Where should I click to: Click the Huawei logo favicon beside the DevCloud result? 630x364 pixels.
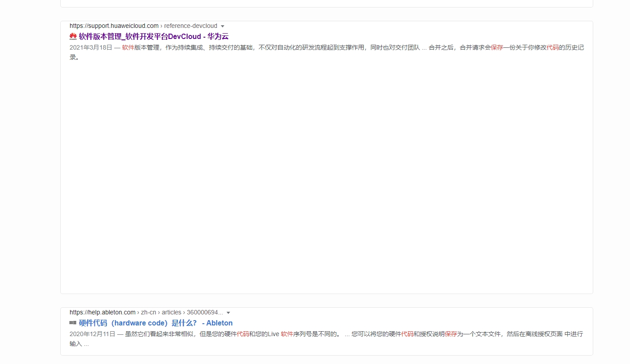(73, 36)
